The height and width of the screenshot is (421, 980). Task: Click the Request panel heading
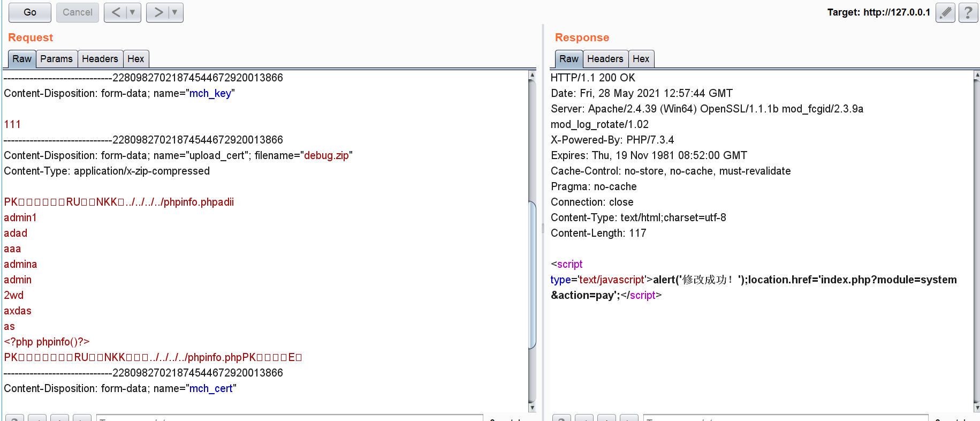click(x=31, y=37)
